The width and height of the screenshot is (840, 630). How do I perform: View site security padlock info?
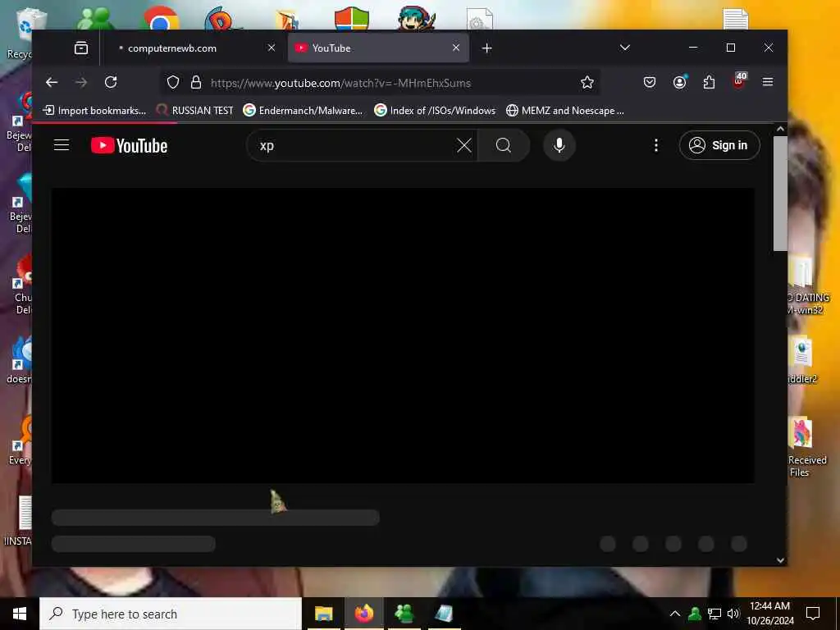[196, 82]
